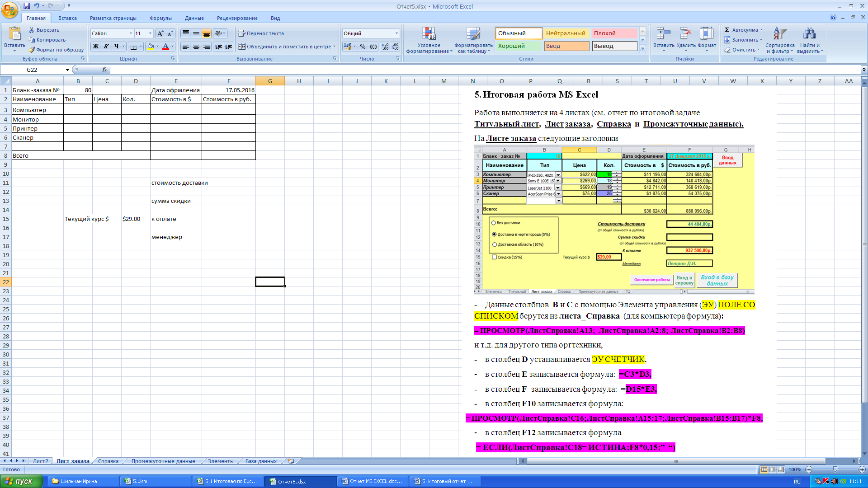Open the Calibri font name dropdown
Viewport: 868px width, 488px height.
[x=131, y=33]
